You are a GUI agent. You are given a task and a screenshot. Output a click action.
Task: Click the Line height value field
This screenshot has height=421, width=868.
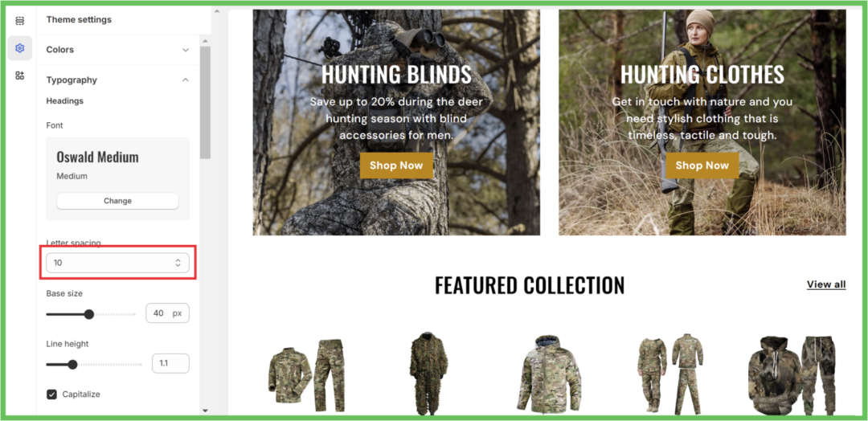[170, 363]
